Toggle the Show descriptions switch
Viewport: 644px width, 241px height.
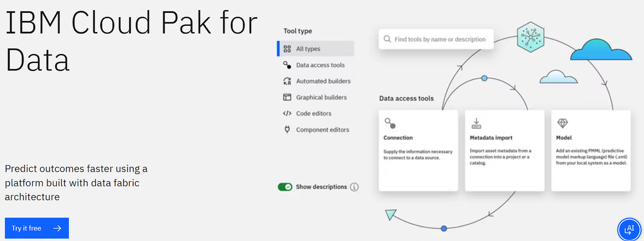285,187
